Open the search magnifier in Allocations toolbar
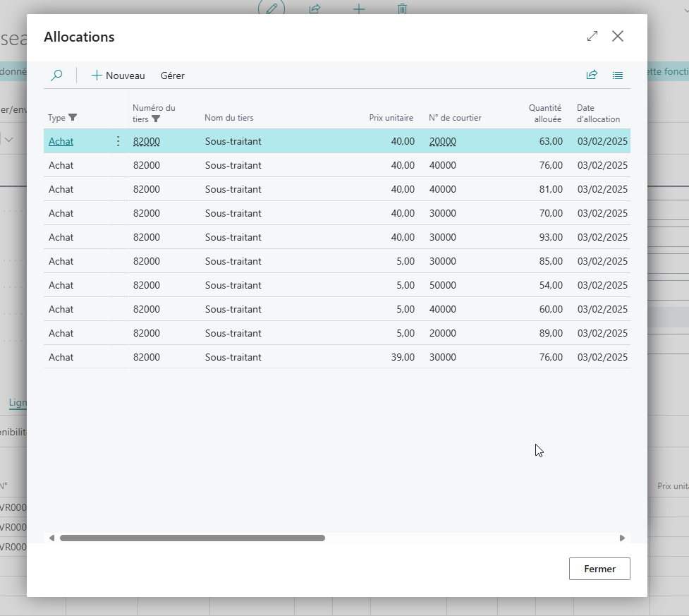 (x=56, y=76)
